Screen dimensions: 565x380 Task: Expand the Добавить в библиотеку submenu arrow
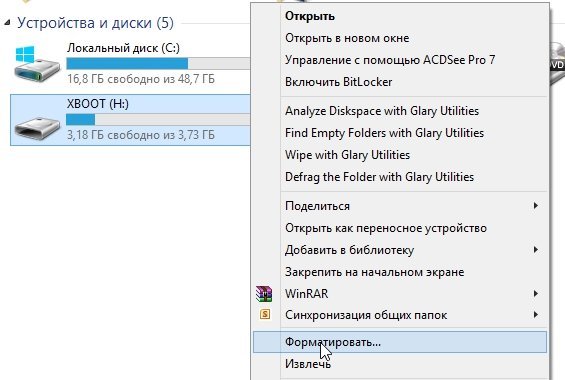click(x=536, y=250)
